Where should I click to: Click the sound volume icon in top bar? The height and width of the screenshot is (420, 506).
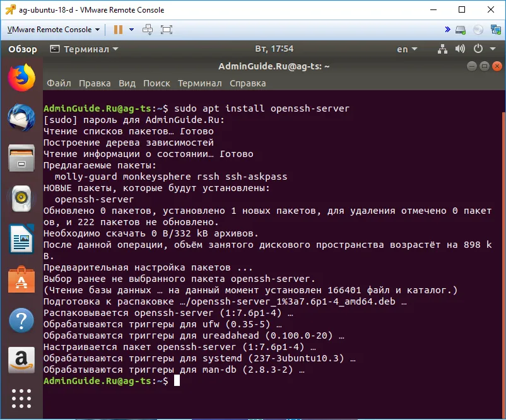(x=460, y=49)
